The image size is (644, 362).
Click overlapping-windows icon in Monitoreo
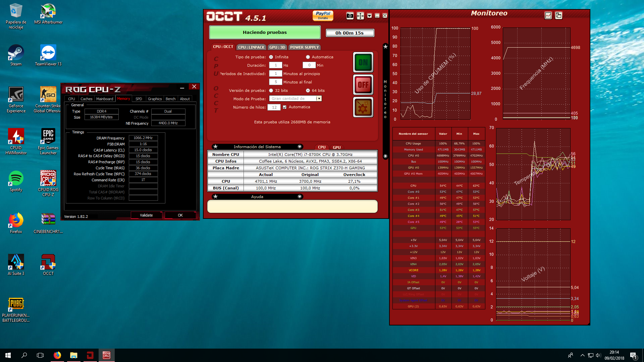pos(558,15)
